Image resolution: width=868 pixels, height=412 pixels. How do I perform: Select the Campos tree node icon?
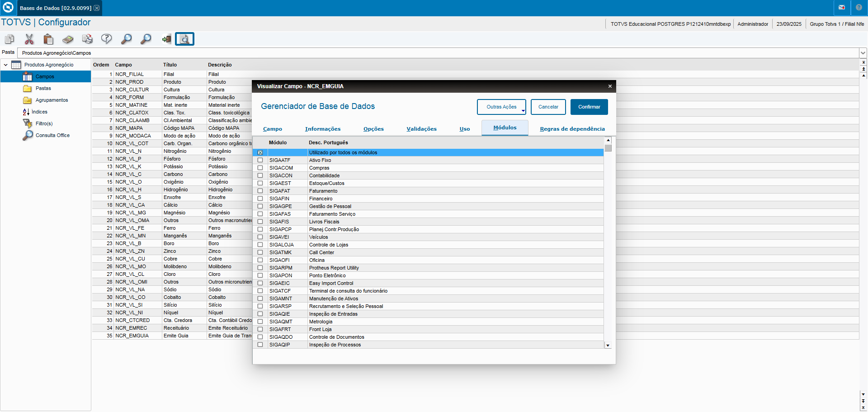28,76
